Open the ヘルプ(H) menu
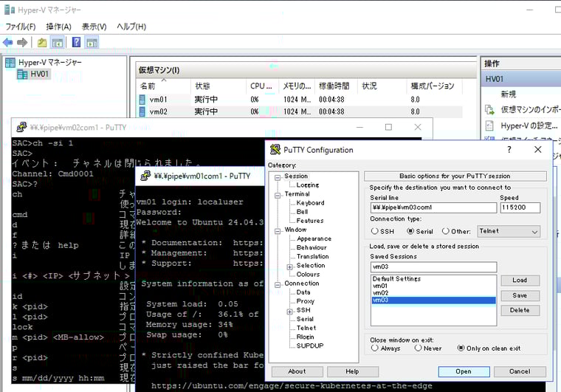The image size is (561, 392). pyautogui.click(x=131, y=27)
